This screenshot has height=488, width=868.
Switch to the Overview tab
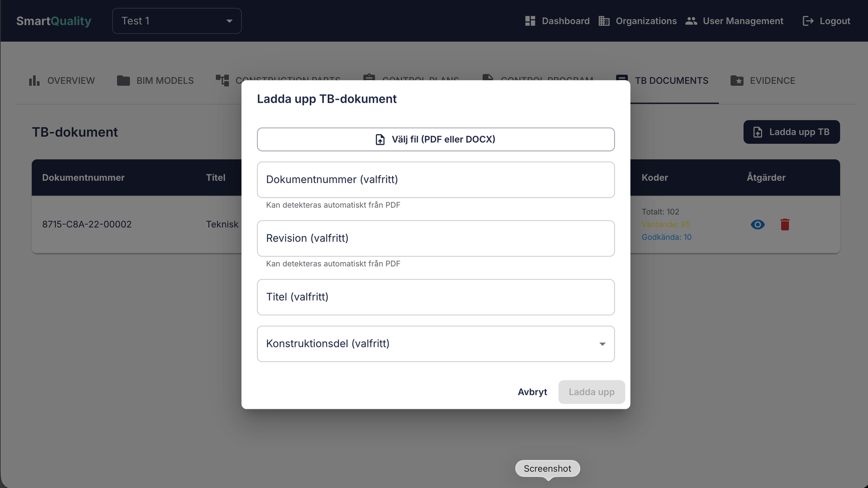[61, 80]
